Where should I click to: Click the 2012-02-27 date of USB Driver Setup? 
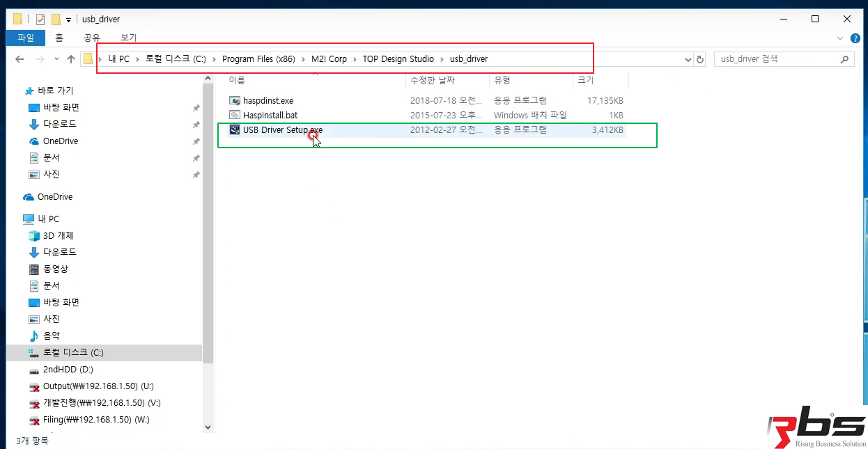(446, 129)
